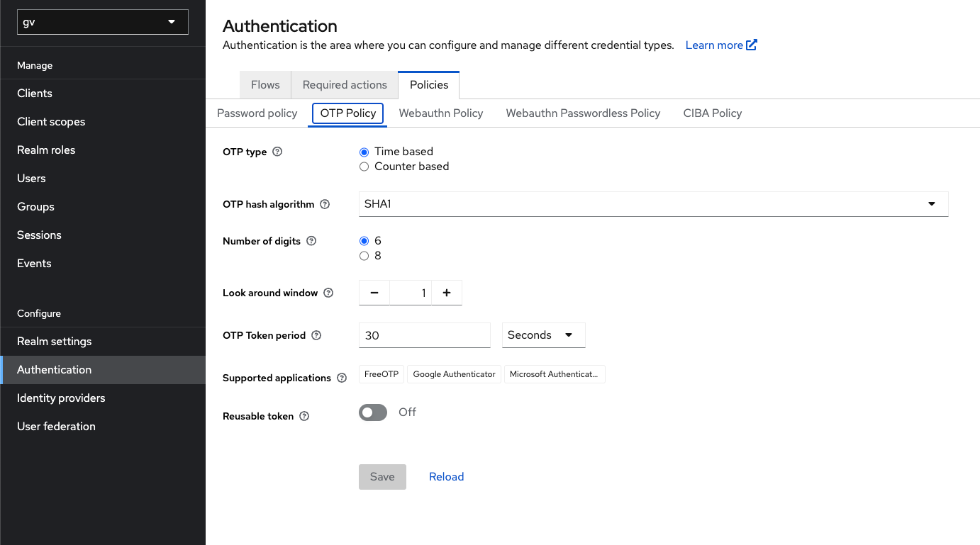
Task: Open the OTP hash algorithm dropdown
Action: [x=653, y=204]
